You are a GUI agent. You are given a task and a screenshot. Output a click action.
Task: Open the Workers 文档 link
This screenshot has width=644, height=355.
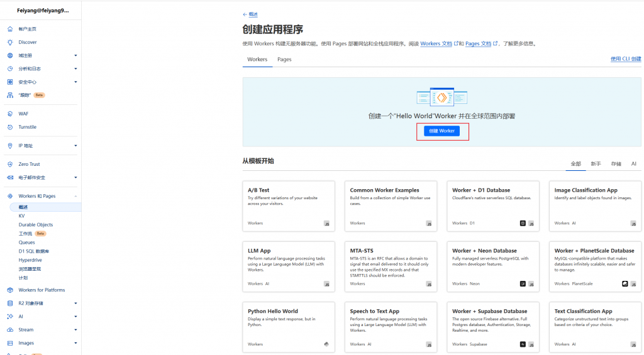(436, 43)
